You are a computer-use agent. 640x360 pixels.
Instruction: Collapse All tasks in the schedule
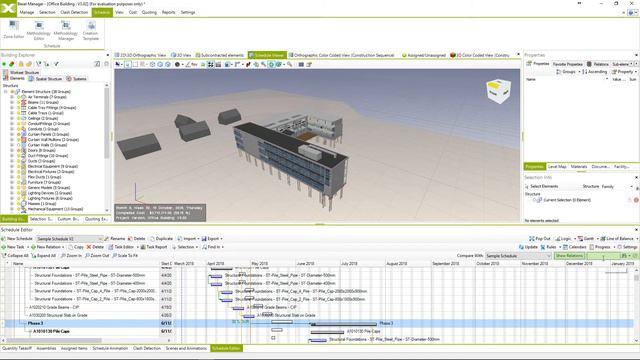click(x=16, y=256)
